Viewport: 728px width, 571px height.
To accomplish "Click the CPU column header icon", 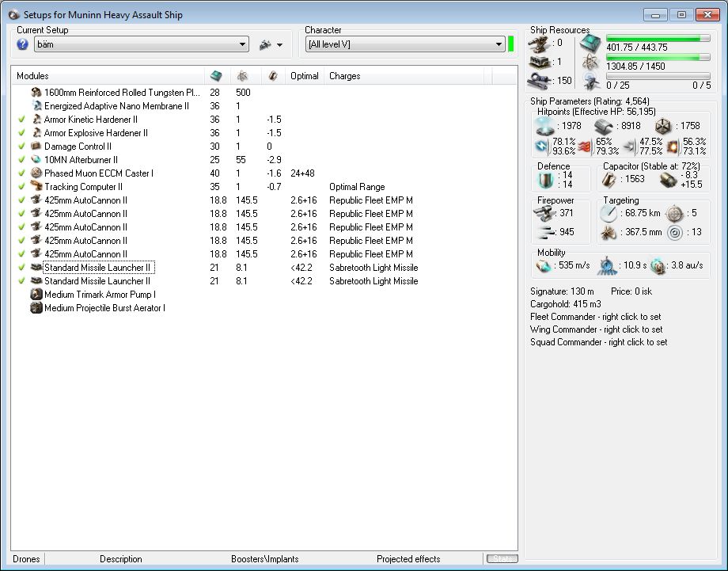I will pos(216,76).
